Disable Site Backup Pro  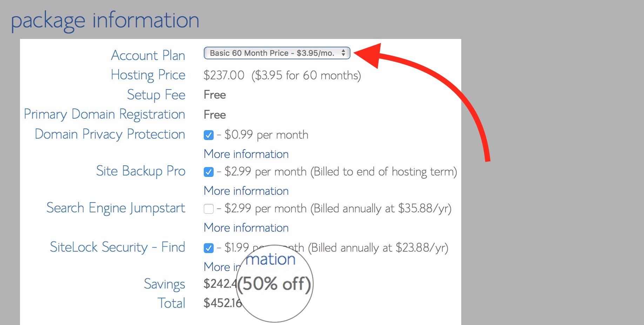point(209,172)
